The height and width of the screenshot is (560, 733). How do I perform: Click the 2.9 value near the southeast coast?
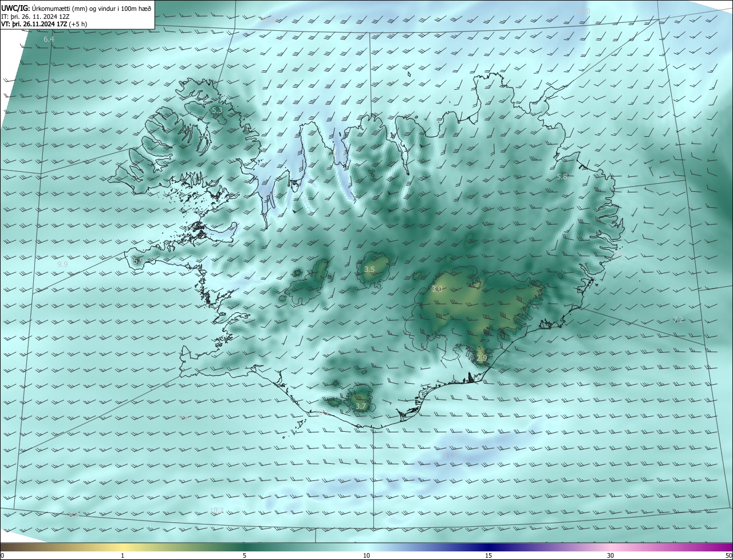[482, 358]
